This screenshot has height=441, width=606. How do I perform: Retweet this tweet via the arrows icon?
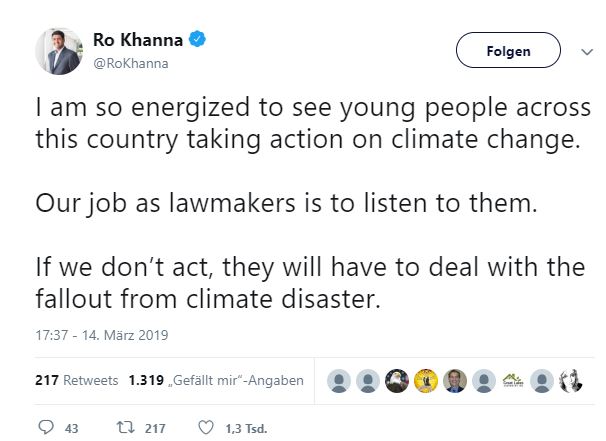124,428
